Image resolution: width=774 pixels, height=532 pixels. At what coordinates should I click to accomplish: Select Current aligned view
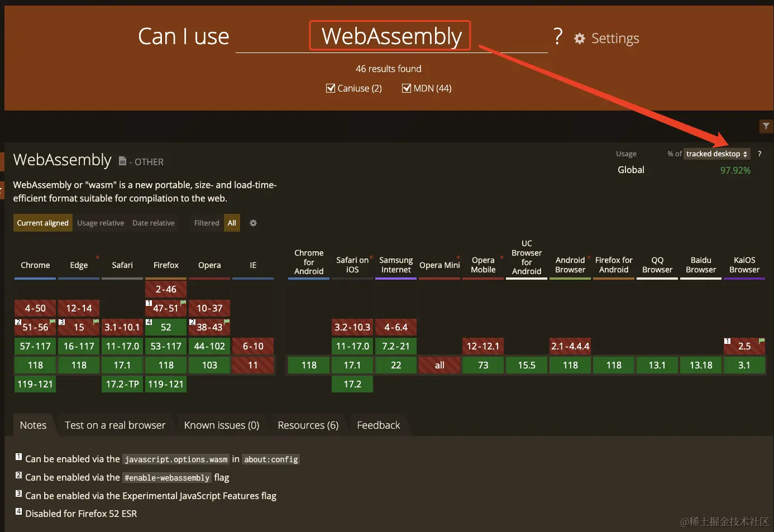tap(43, 223)
